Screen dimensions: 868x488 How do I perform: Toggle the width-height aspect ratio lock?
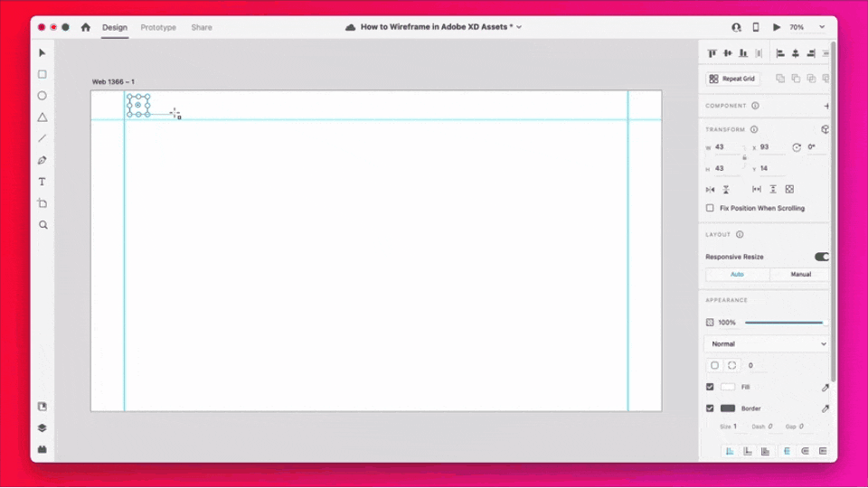744,157
